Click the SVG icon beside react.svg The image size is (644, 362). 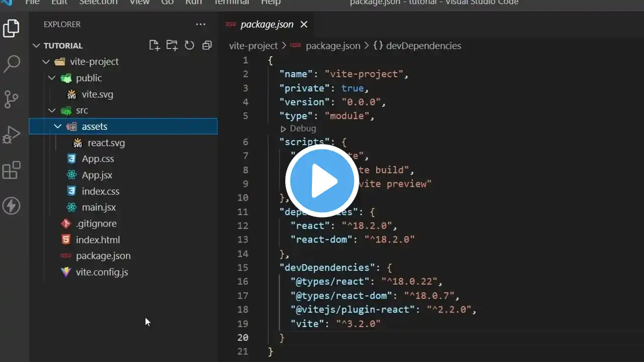(x=77, y=143)
